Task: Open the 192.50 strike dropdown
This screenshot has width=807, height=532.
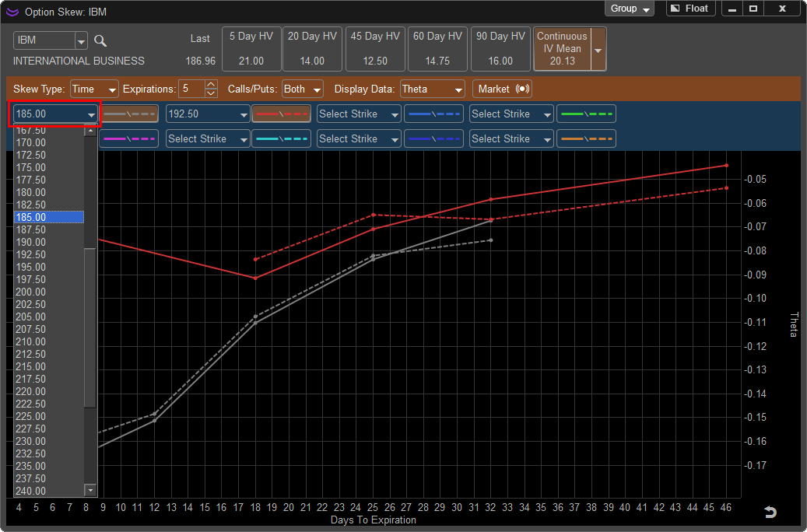Action: pyautogui.click(x=208, y=114)
